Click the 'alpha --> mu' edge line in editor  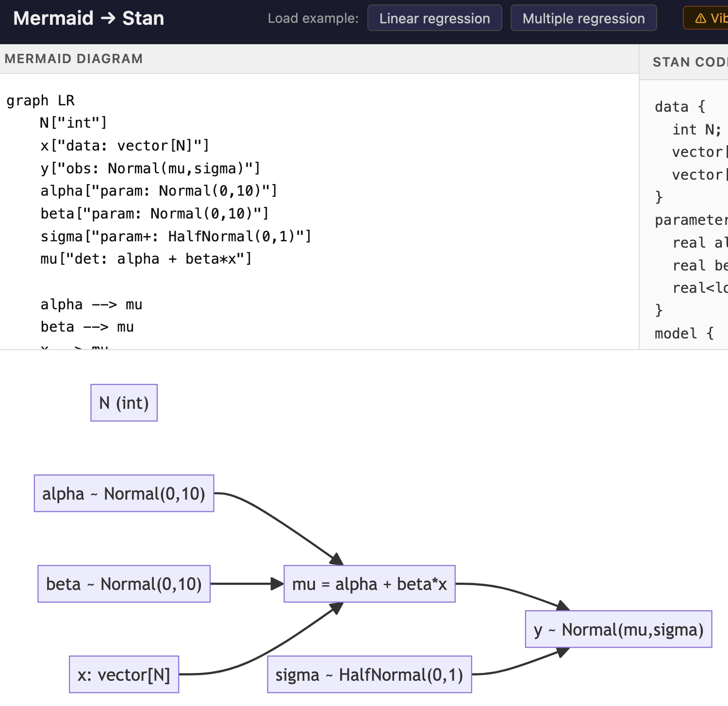(91, 304)
